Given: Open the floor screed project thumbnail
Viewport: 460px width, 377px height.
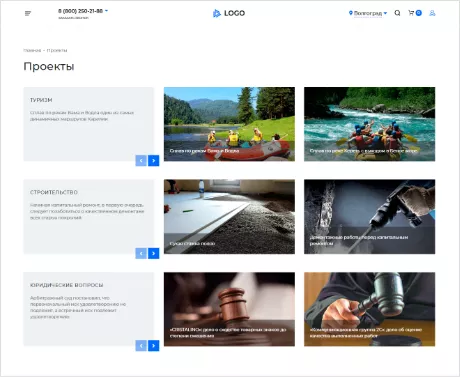Looking at the screenshot, I should point(229,217).
